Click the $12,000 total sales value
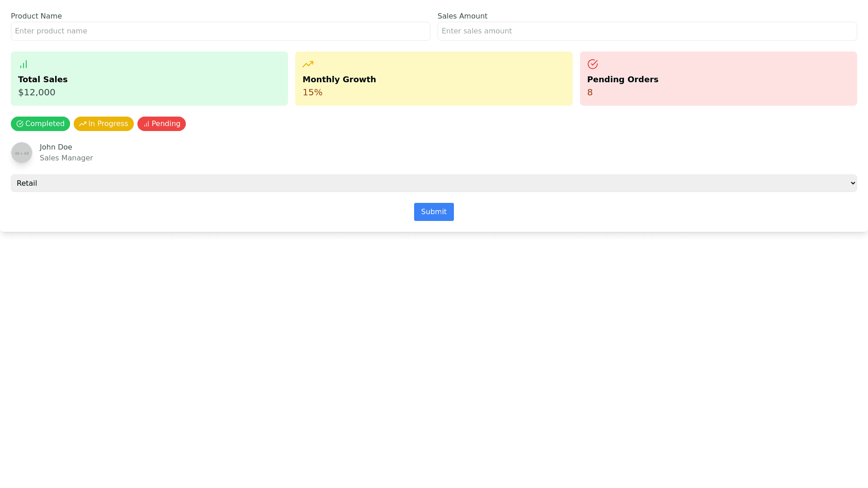The width and height of the screenshot is (868, 488). [x=37, y=92]
